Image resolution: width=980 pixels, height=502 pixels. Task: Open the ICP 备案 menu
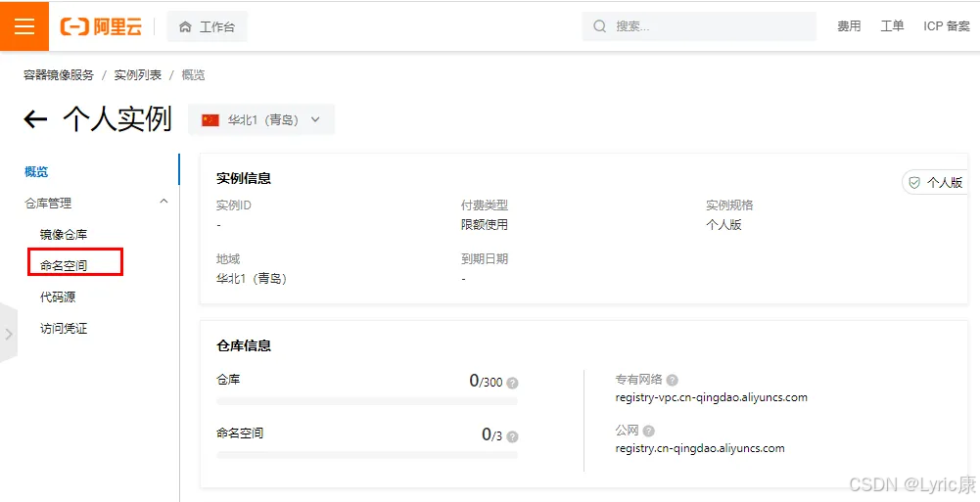[x=947, y=26]
